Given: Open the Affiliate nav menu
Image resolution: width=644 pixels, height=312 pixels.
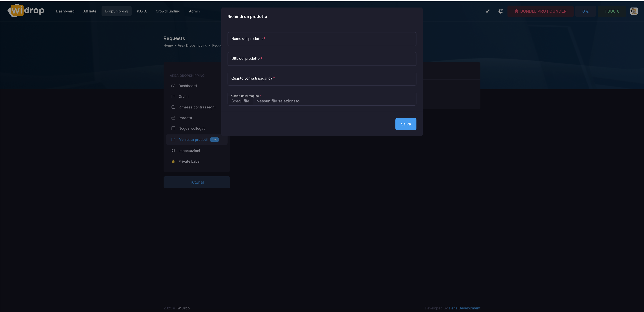Looking at the screenshot, I should pos(90,11).
